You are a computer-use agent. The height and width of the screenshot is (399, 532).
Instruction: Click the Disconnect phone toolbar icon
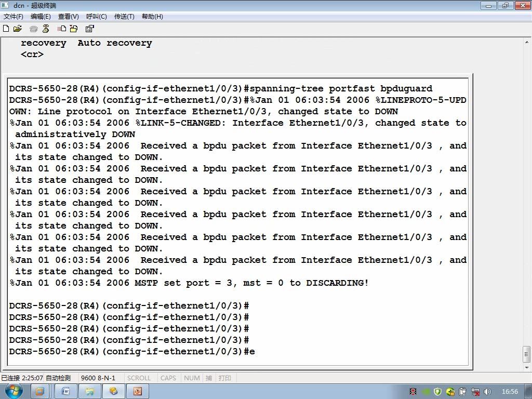pos(46,29)
